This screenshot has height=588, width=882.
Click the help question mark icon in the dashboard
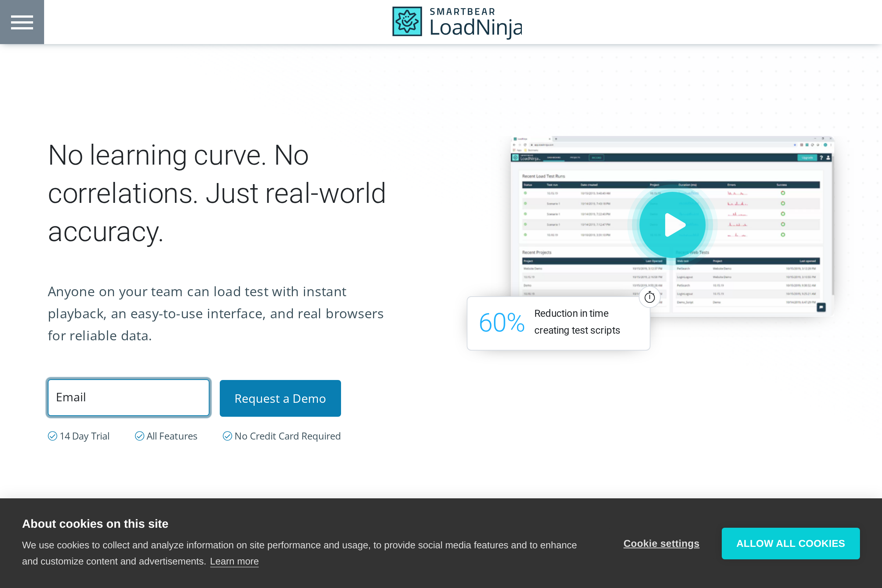(x=821, y=158)
